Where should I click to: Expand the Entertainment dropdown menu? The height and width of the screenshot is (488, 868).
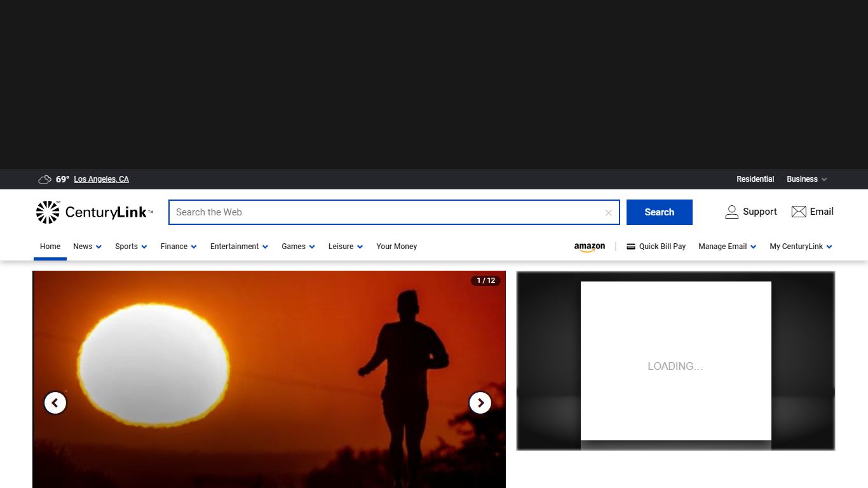pyautogui.click(x=239, y=247)
